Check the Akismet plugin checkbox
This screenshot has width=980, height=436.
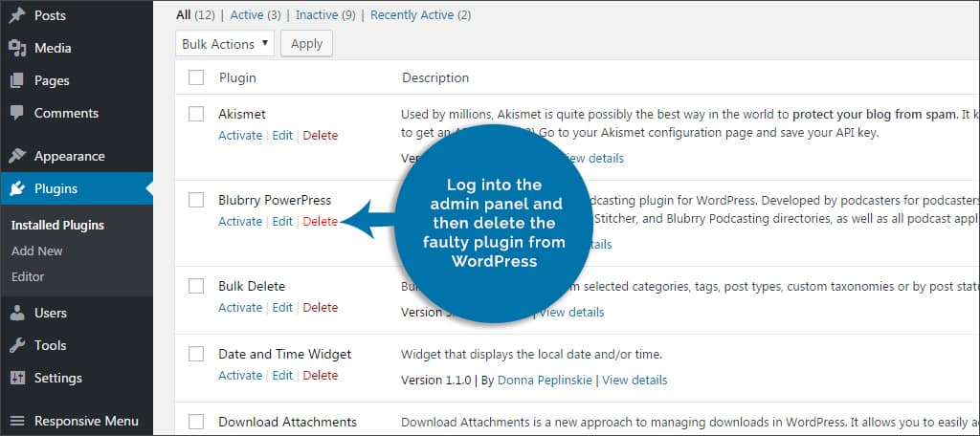196,114
